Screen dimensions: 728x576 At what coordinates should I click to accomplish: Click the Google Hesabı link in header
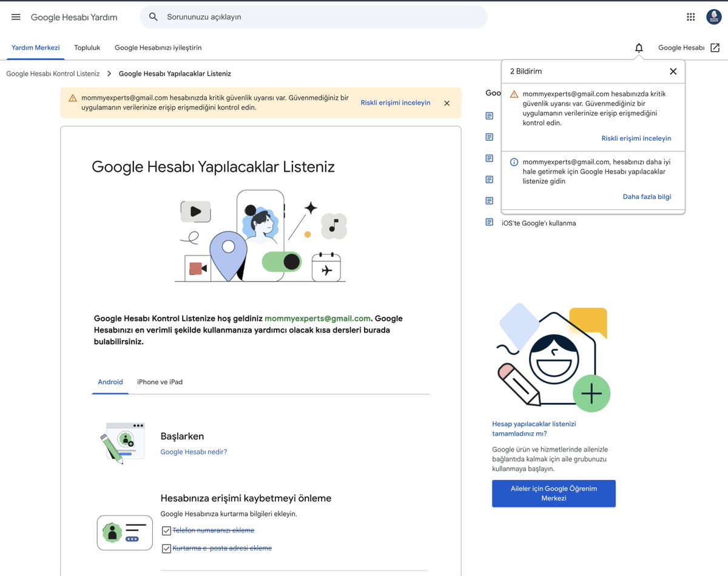[681, 47]
